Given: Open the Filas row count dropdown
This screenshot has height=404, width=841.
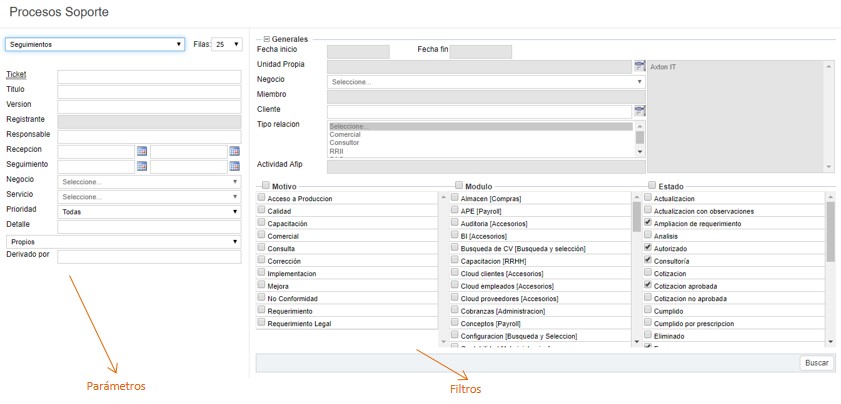Looking at the screenshot, I should [227, 44].
